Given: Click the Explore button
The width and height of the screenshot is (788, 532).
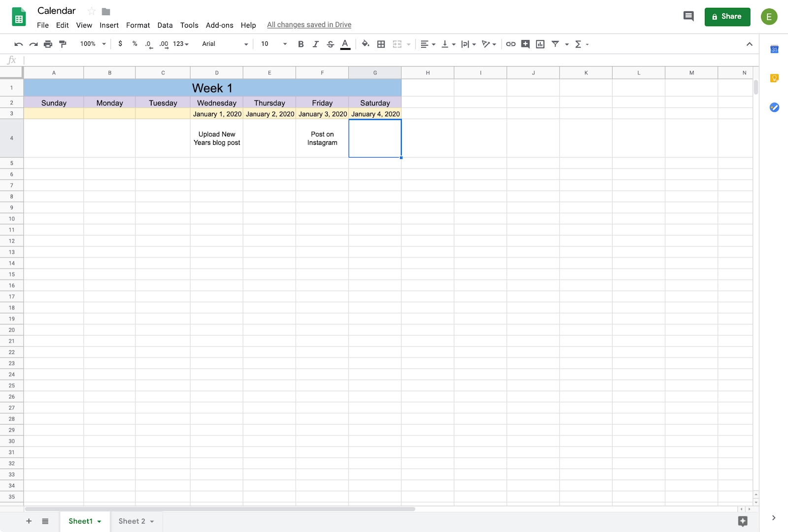Looking at the screenshot, I should click(x=743, y=521).
